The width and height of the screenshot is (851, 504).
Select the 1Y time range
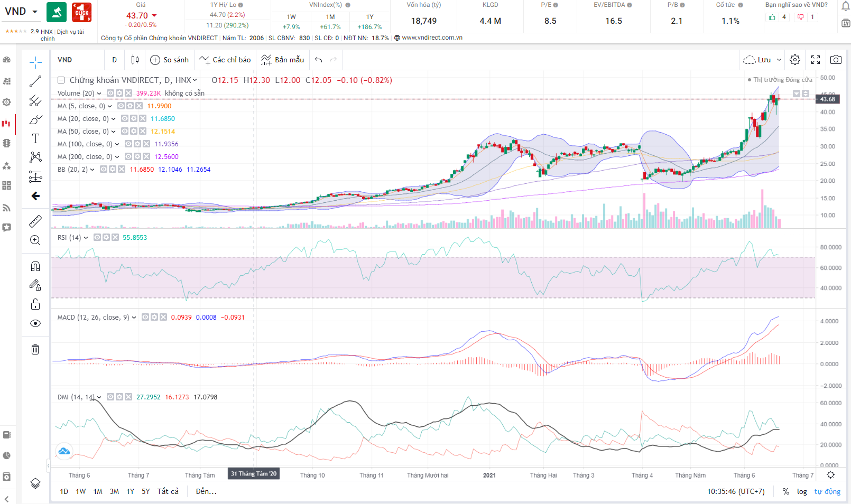(x=131, y=491)
